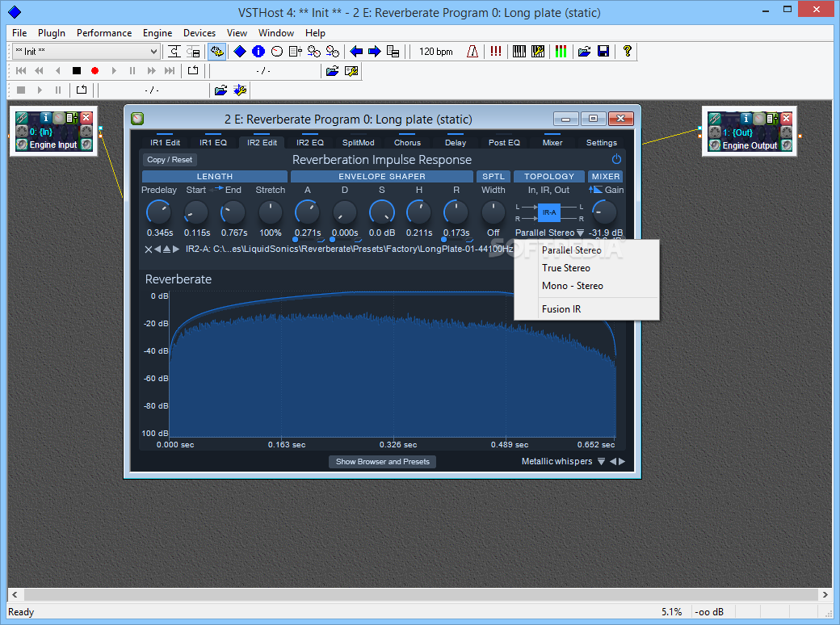Click the Width knob in SPTL section
Image resolution: width=840 pixels, height=625 pixels.
point(493,212)
